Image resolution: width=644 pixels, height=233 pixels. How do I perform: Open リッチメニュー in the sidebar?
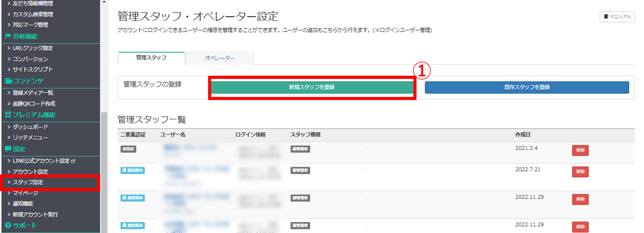pos(30,138)
